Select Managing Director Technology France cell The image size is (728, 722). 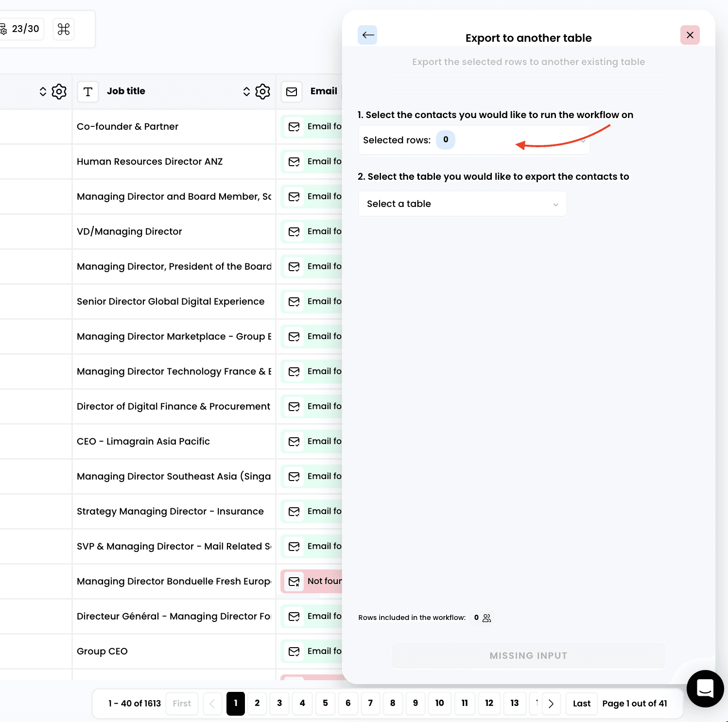tap(174, 371)
